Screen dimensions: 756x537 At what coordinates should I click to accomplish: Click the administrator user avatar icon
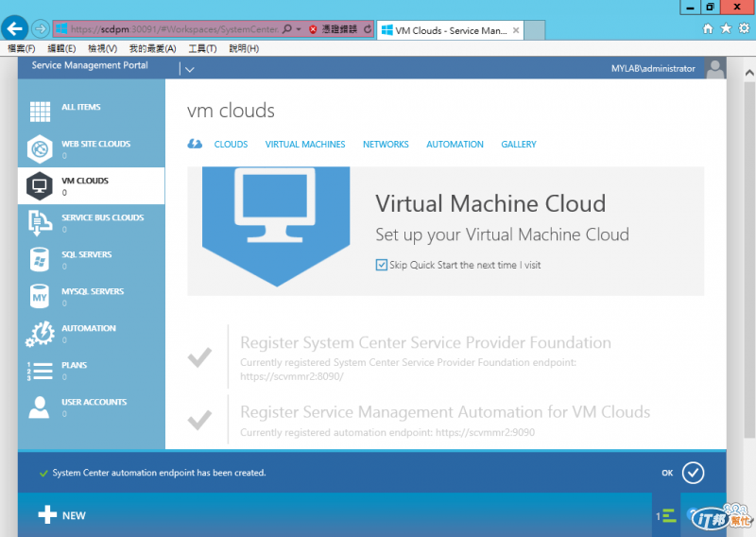pyautogui.click(x=715, y=68)
